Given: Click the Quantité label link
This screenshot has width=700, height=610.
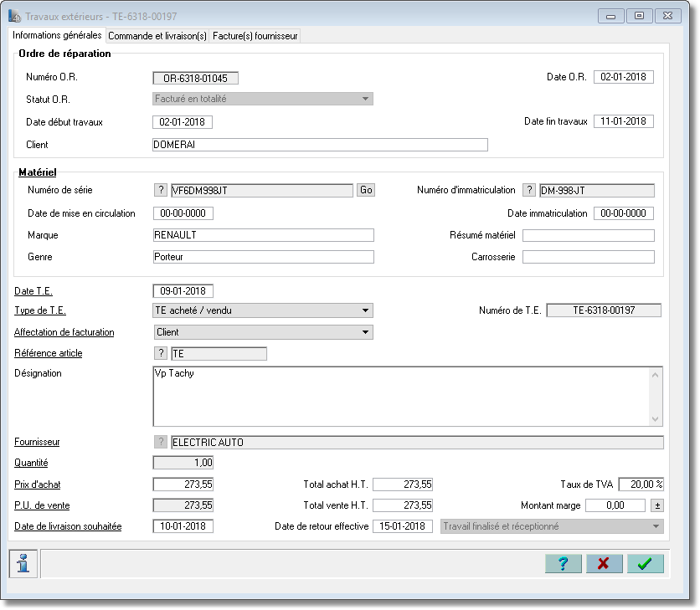Looking at the screenshot, I should click(31, 463).
